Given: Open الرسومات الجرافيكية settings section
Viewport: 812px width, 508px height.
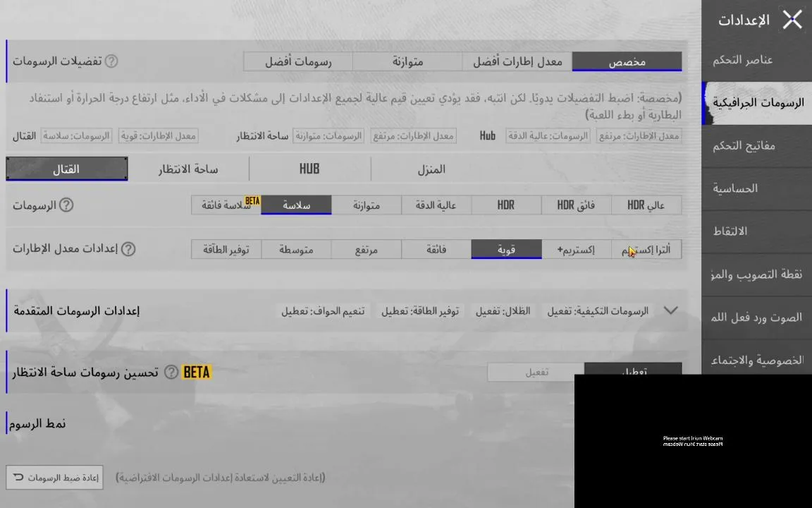Looking at the screenshot, I should [756, 102].
